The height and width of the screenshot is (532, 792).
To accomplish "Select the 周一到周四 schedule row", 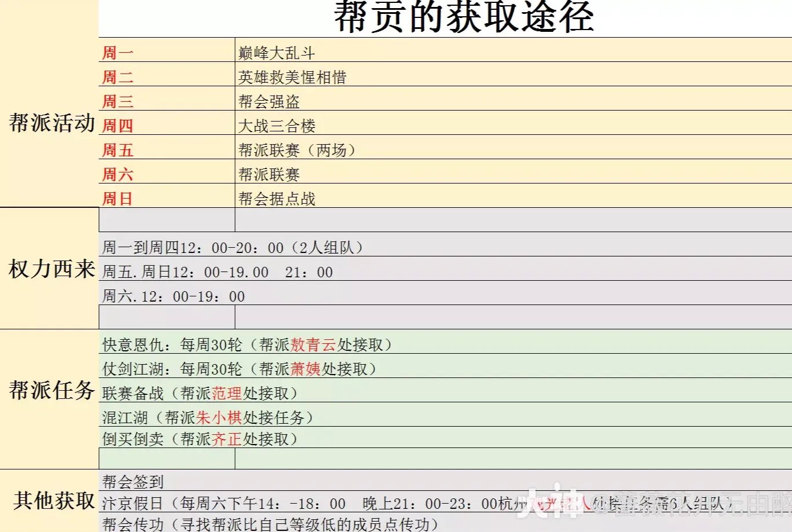I will 232,247.
